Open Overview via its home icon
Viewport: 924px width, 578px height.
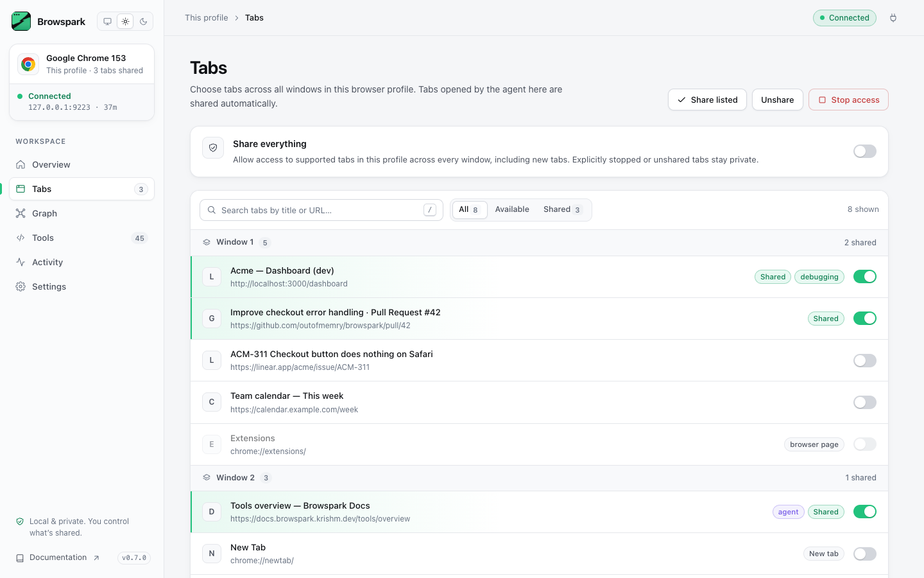coord(21,164)
